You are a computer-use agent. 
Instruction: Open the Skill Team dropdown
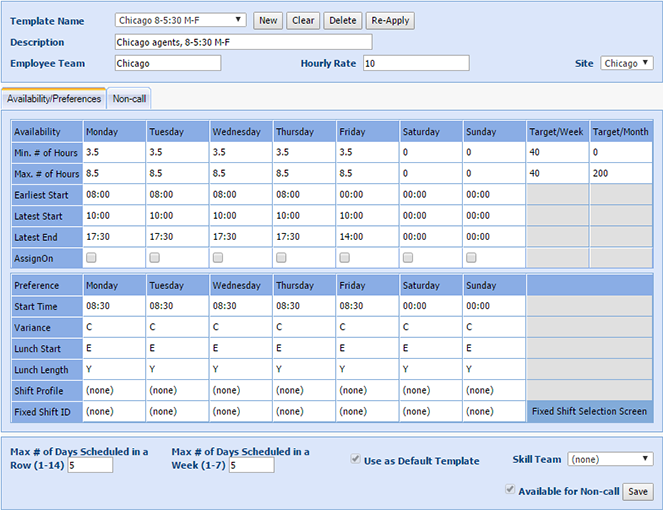610,459
